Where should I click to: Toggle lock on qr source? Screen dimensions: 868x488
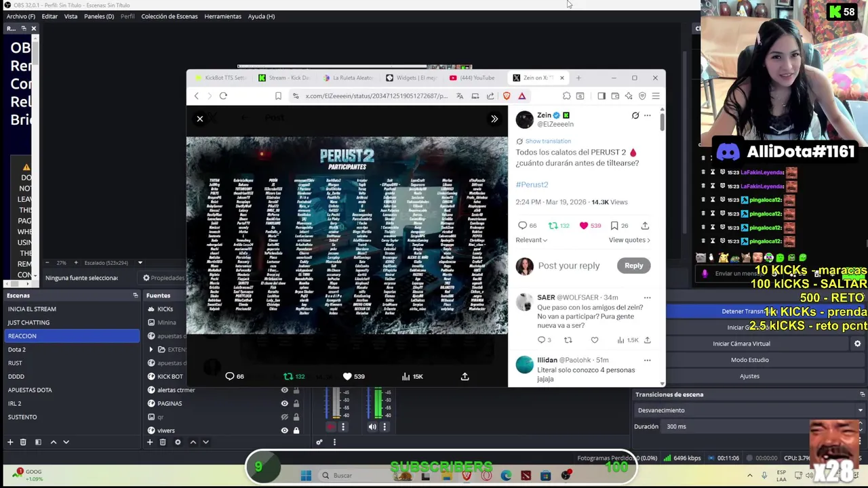296,417
